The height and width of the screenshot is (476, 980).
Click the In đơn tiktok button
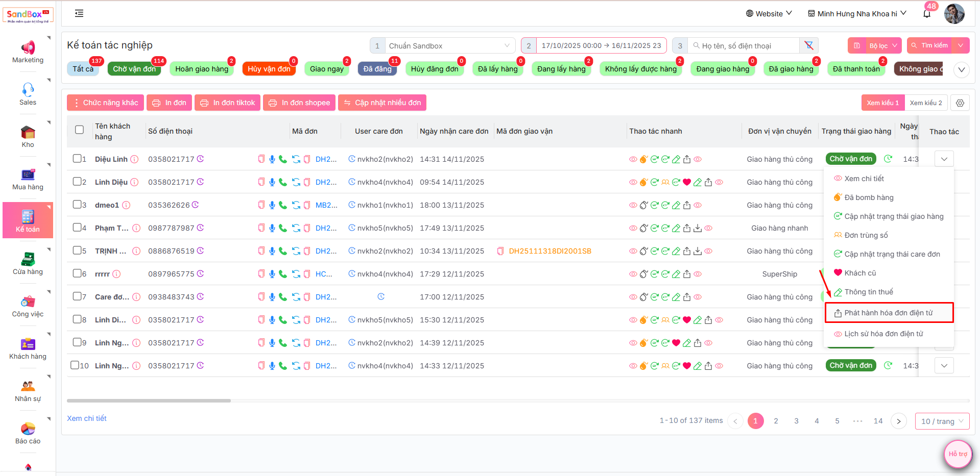pyautogui.click(x=228, y=103)
